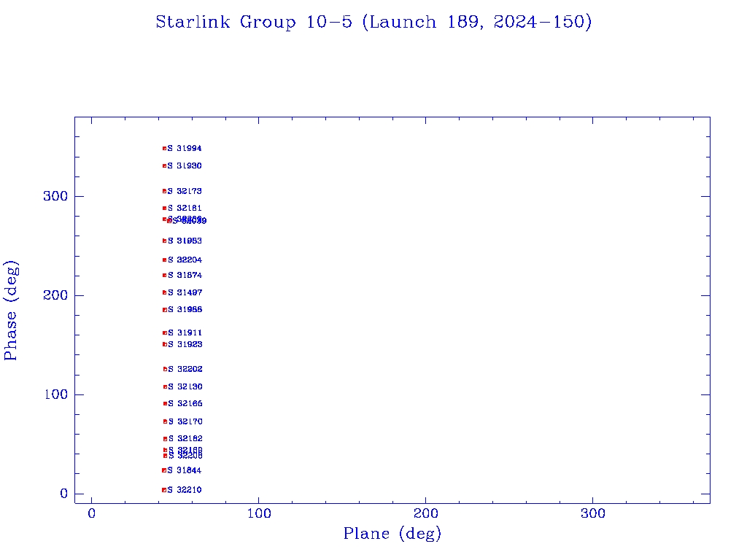
Task: Click the red marker for S 32210
Action: pos(164,490)
